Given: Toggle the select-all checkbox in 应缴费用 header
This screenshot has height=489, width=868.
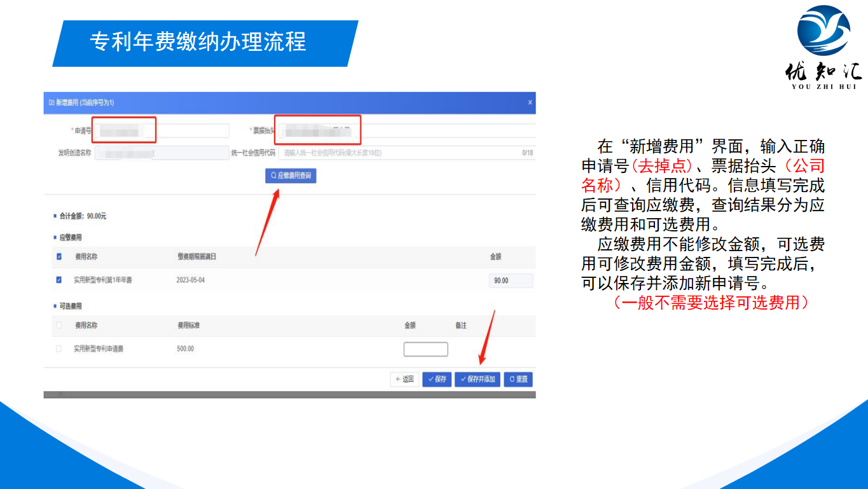Looking at the screenshot, I should point(59,257).
